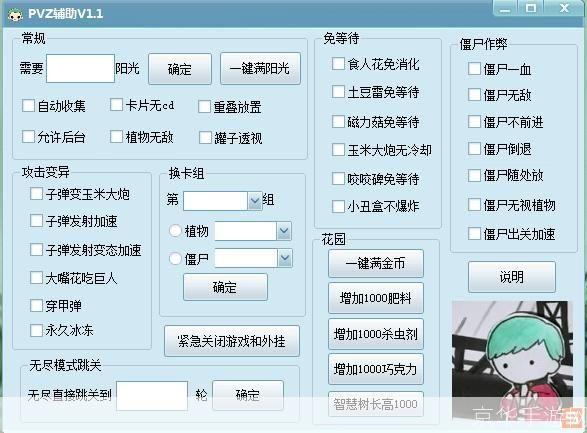Check 植物无敌 option
The image size is (587, 433).
point(116,137)
